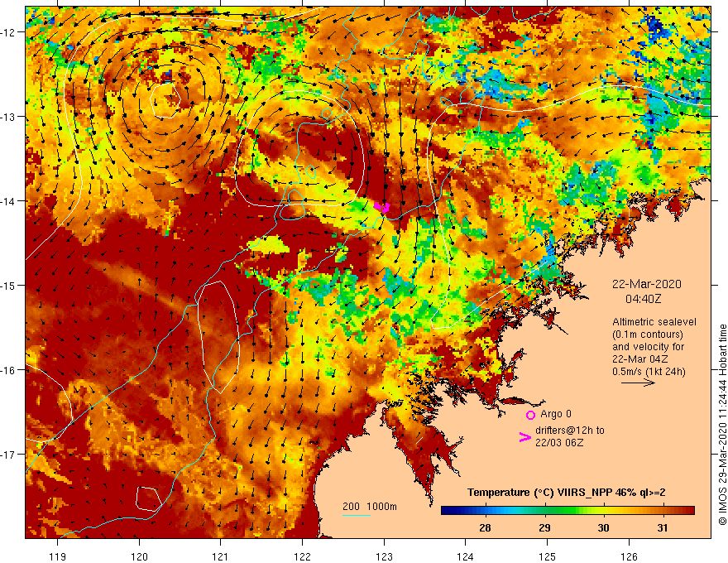
Task: Click the small closed sealevel contour near 120.1, -17.6
Action: pos(149,499)
